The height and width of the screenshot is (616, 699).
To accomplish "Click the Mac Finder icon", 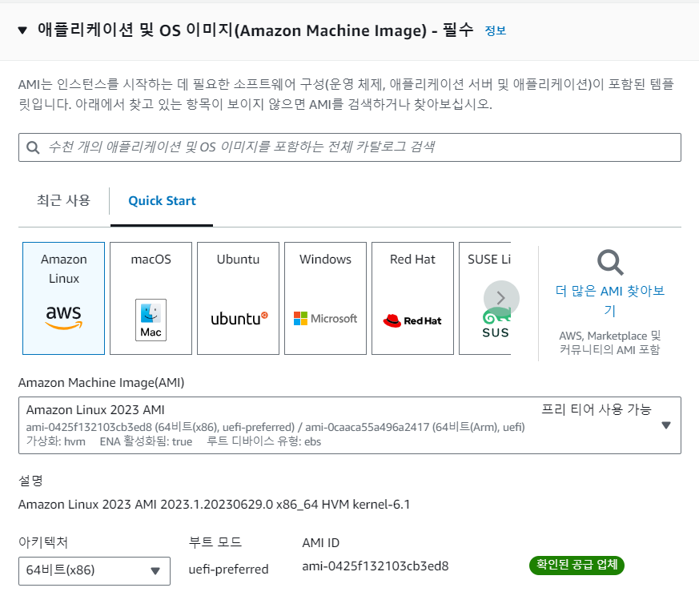I will click(151, 320).
